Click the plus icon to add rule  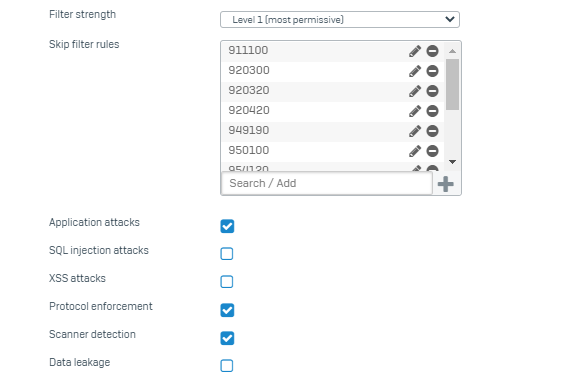445,184
